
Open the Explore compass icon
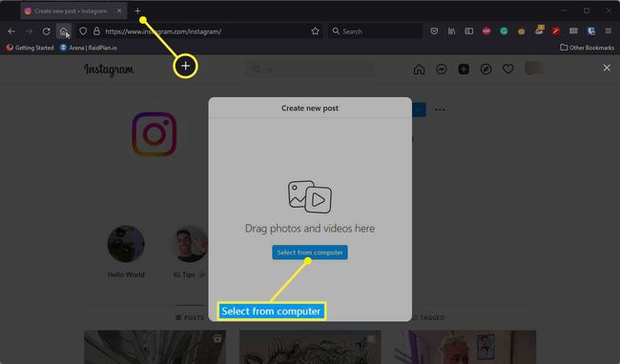pyautogui.click(x=486, y=70)
